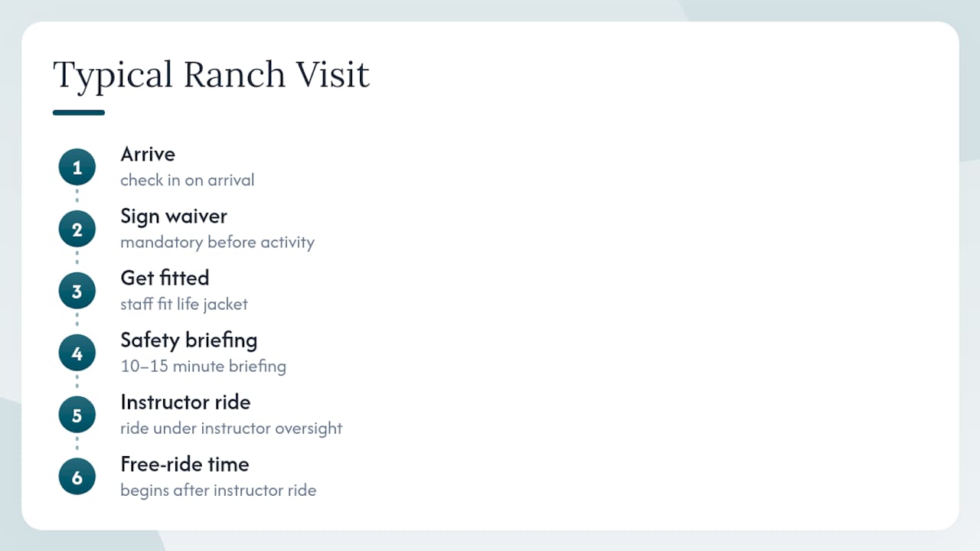This screenshot has height=551, width=980.
Task: Select ride under instructor oversight text
Action: (x=231, y=429)
